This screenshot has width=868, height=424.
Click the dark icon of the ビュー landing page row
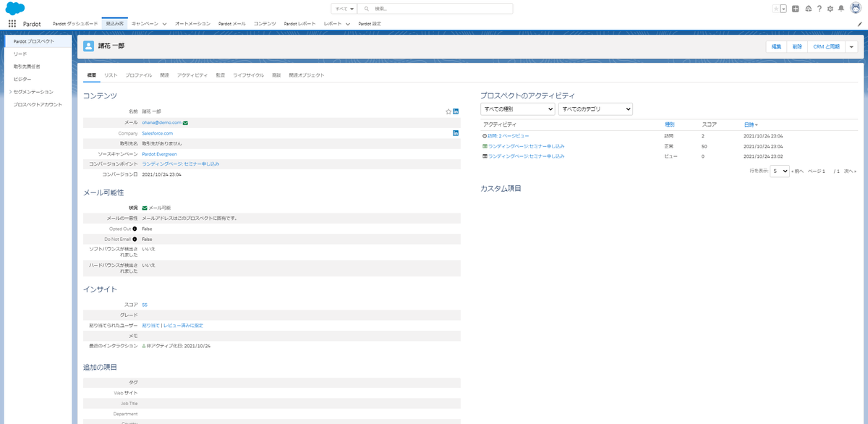coord(485,156)
